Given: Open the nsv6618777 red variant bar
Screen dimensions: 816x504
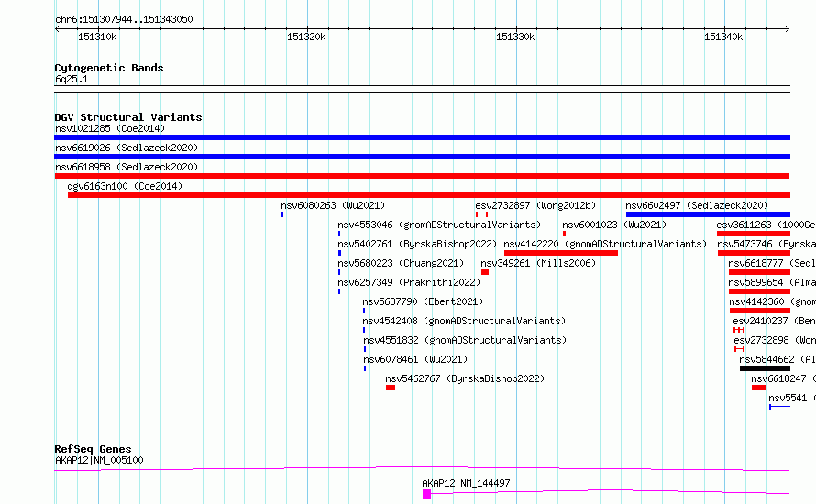Looking at the screenshot, I should (x=760, y=272).
